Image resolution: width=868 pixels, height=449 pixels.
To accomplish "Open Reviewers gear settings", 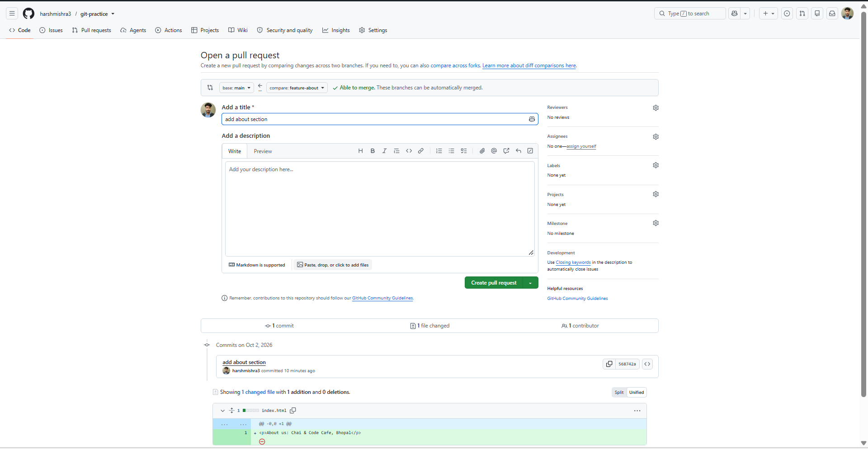I will pyautogui.click(x=656, y=108).
